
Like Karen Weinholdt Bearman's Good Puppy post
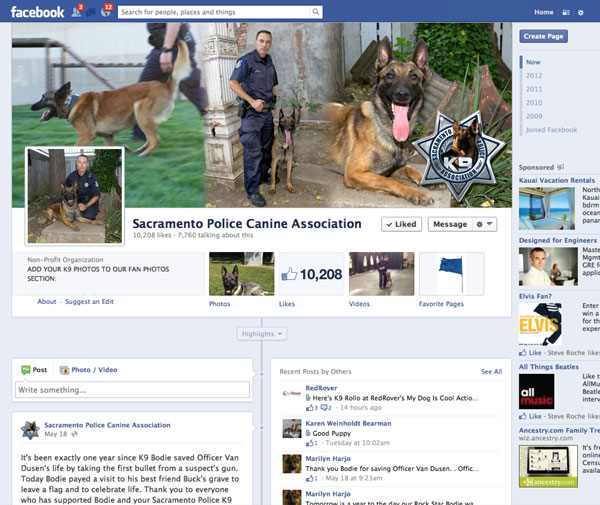click(310, 443)
